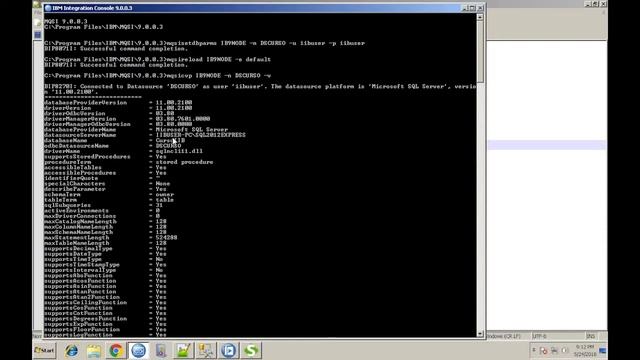Open Google Chrome from the taskbar

click(x=116, y=351)
